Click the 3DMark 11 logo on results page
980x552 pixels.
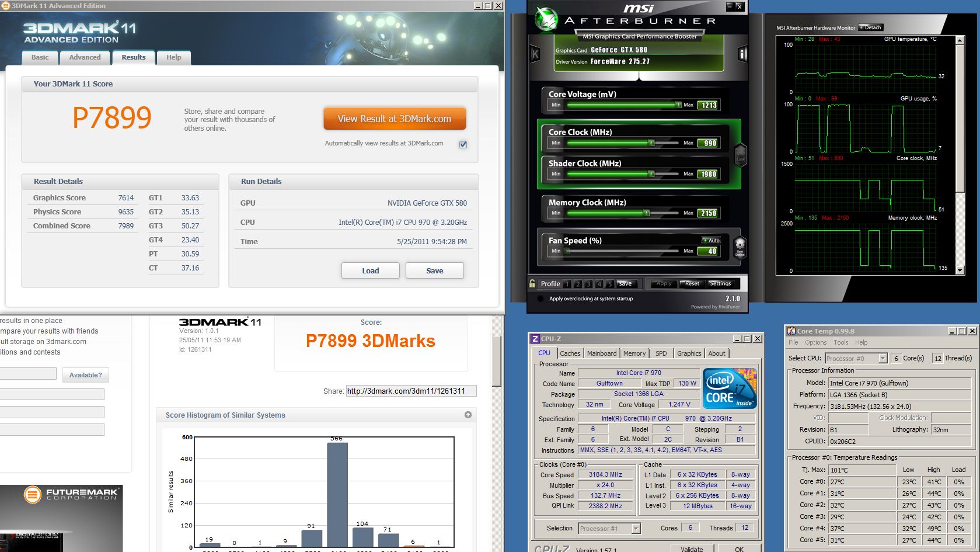tap(220, 322)
